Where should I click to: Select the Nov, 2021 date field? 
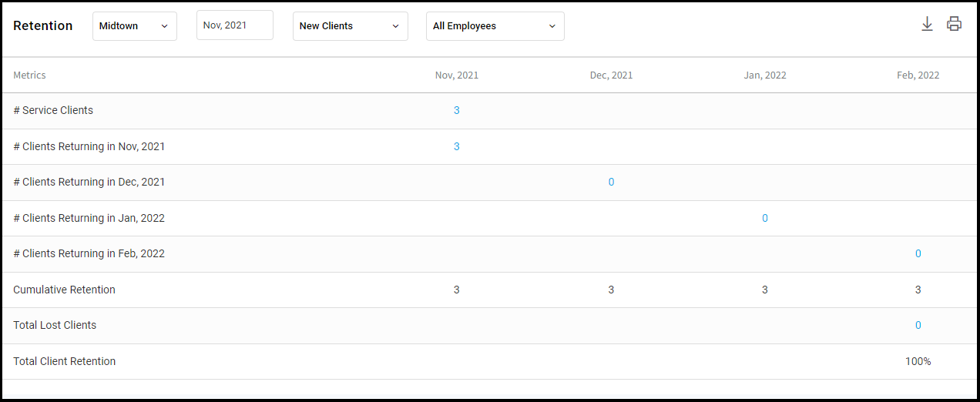(235, 25)
